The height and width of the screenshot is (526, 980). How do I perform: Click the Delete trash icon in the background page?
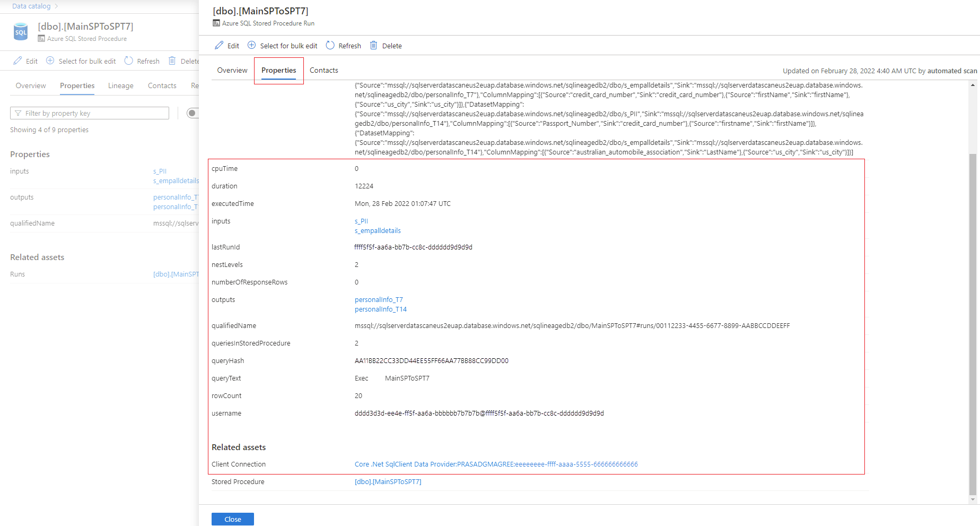click(x=172, y=61)
